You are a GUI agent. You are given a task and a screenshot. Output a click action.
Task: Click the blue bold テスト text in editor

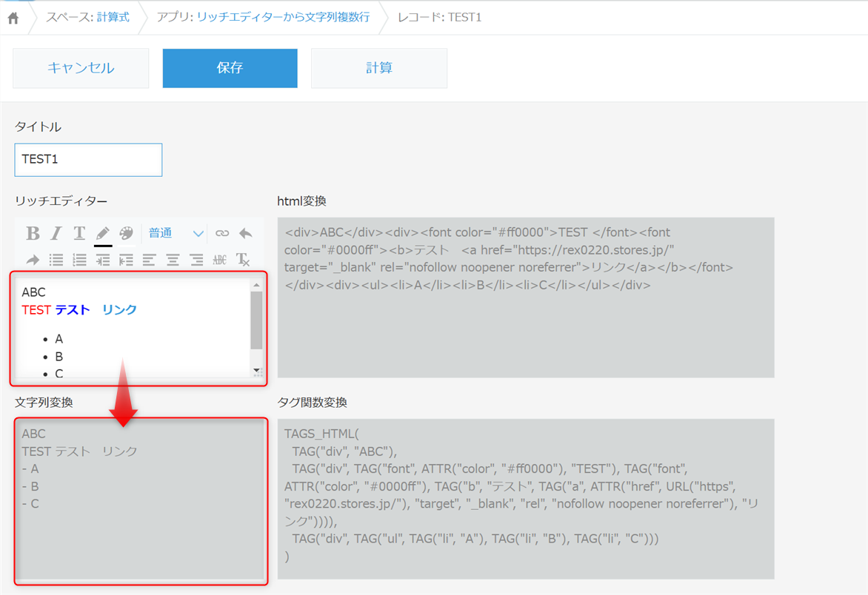click(73, 309)
